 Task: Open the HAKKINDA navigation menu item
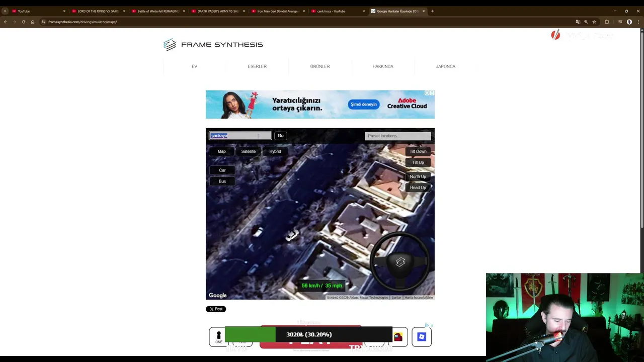coord(383,66)
